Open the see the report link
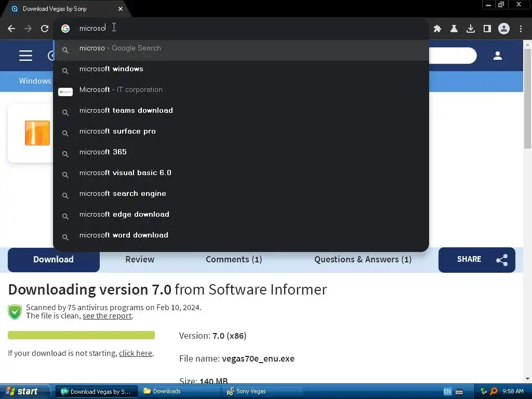 coord(107,316)
